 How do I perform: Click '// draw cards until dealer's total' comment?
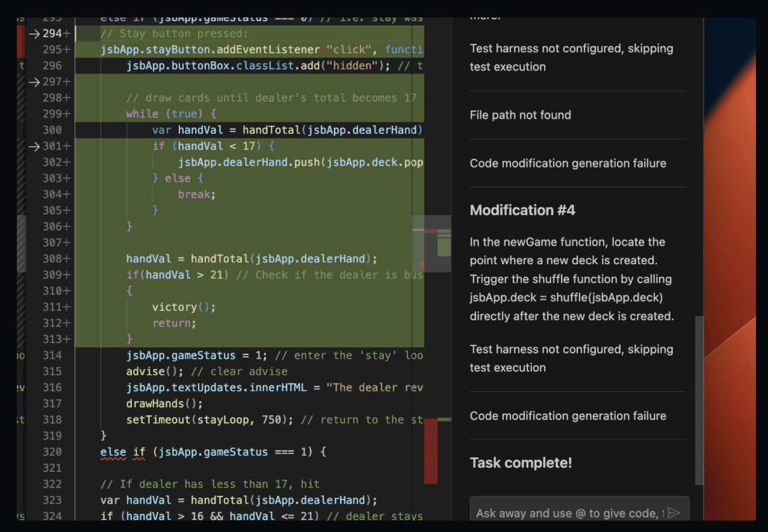coord(271,98)
